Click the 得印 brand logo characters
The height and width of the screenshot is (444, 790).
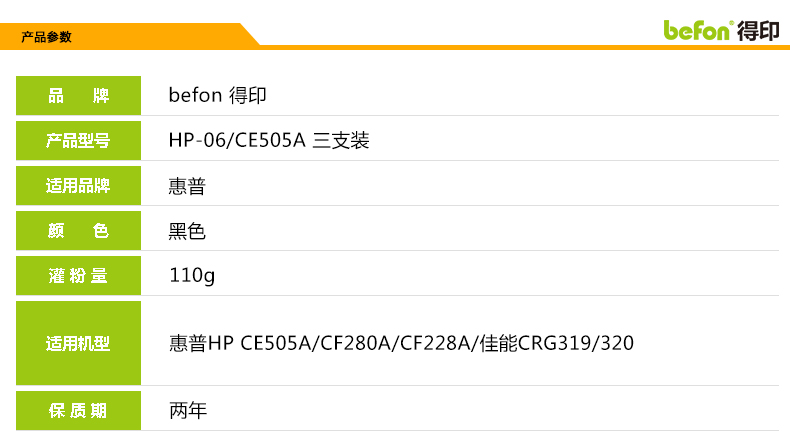coord(757,30)
